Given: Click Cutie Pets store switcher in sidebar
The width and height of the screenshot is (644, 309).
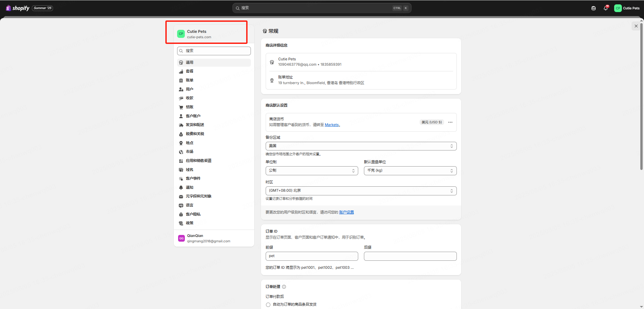Looking at the screenshot, I should (214, 34).
